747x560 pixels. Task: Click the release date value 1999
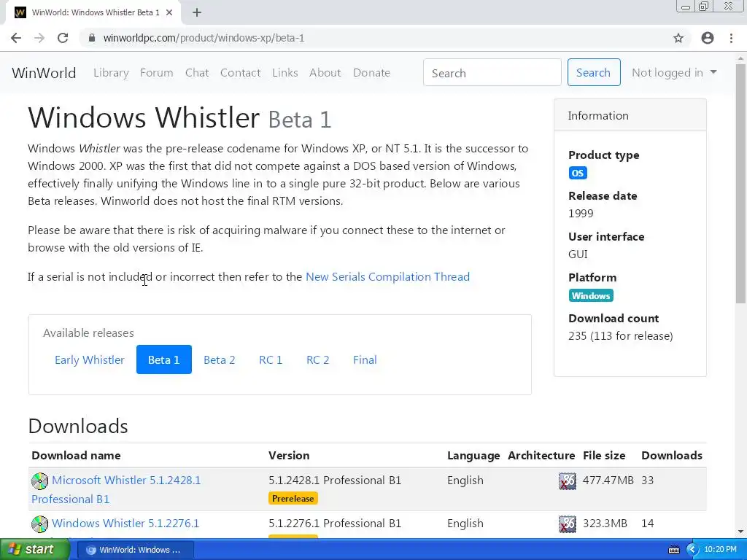tap(581, 214)
